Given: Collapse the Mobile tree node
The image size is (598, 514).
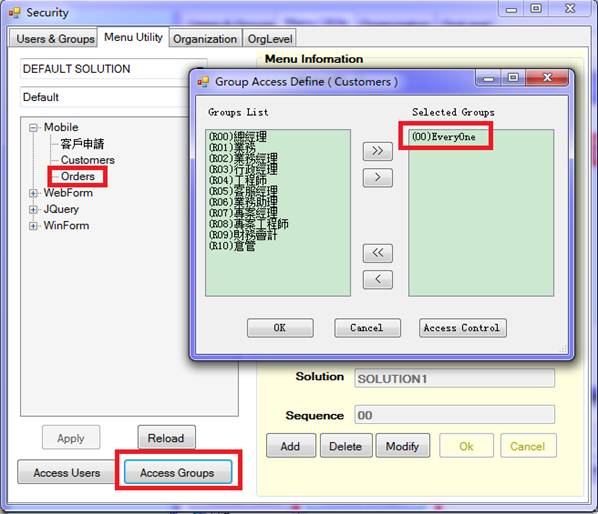Looking at the screenshot, I should (x=33, y=128).
